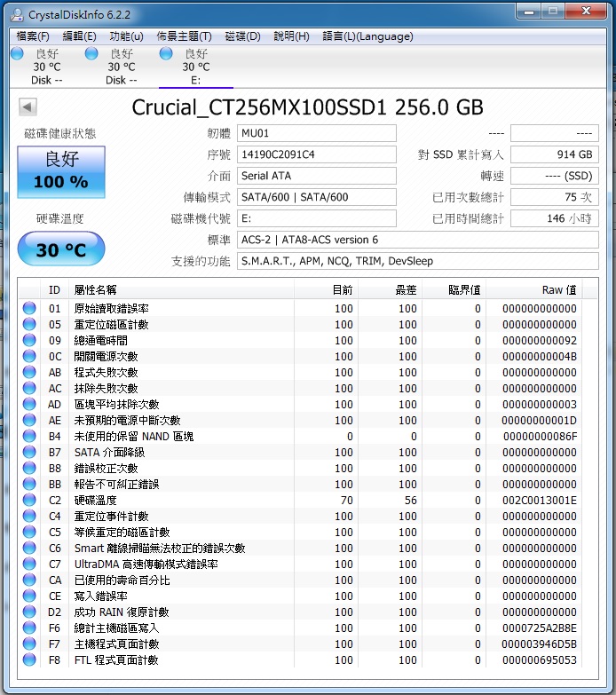This screenshot has width=616, height=695.
Task: Click the power on hours field 146 小時
Action: tap(555, 218)
